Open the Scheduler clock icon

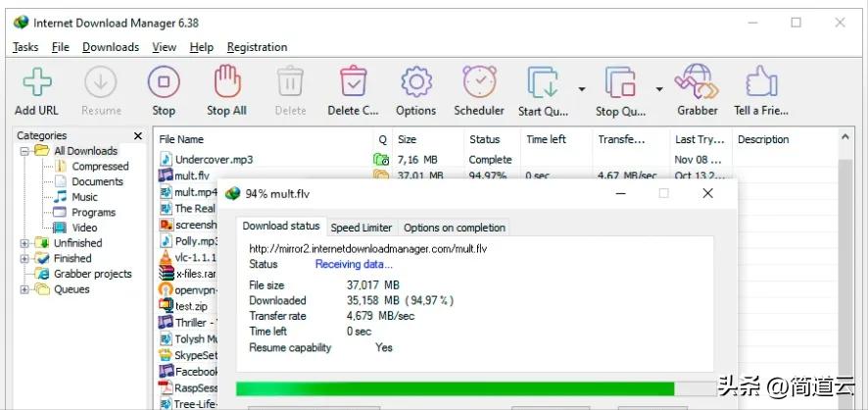[x=479, y=81]
